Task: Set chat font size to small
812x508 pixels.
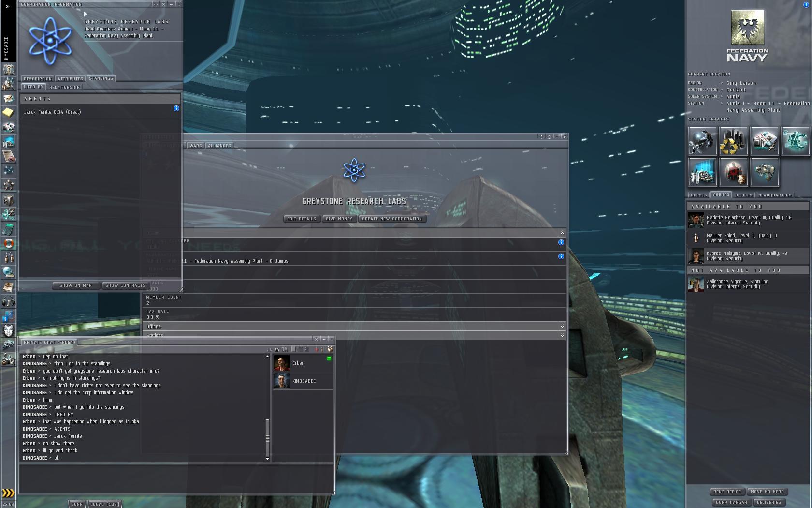Action: click(x=269, y=350)
